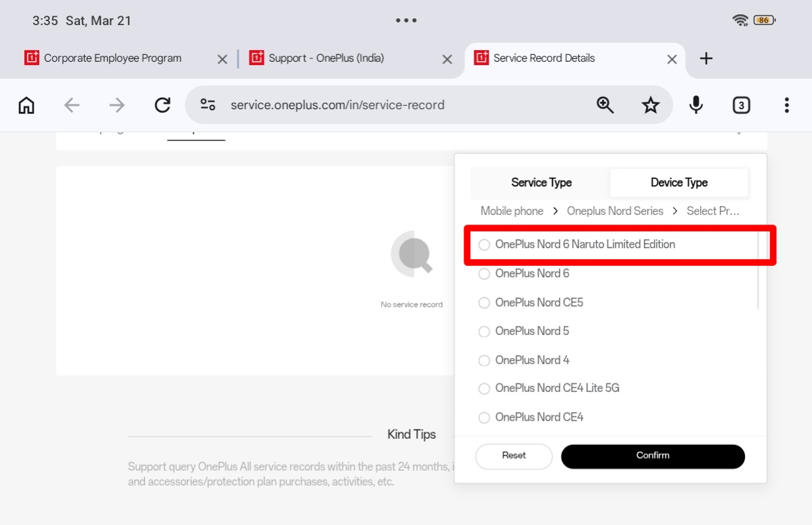Open the tab switcher showing 3 tabs
The width and height of the screenshot is (812, 525).
pyautogui.click(x=741, y=105)
